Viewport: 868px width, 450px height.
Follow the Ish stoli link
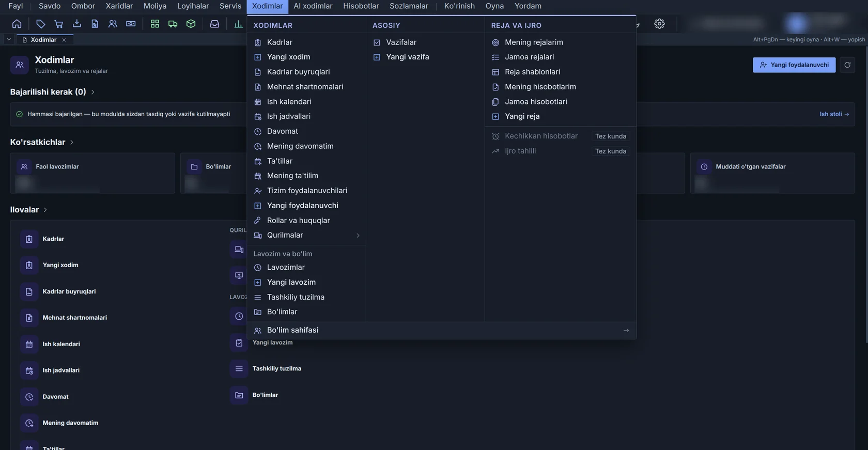834,114
